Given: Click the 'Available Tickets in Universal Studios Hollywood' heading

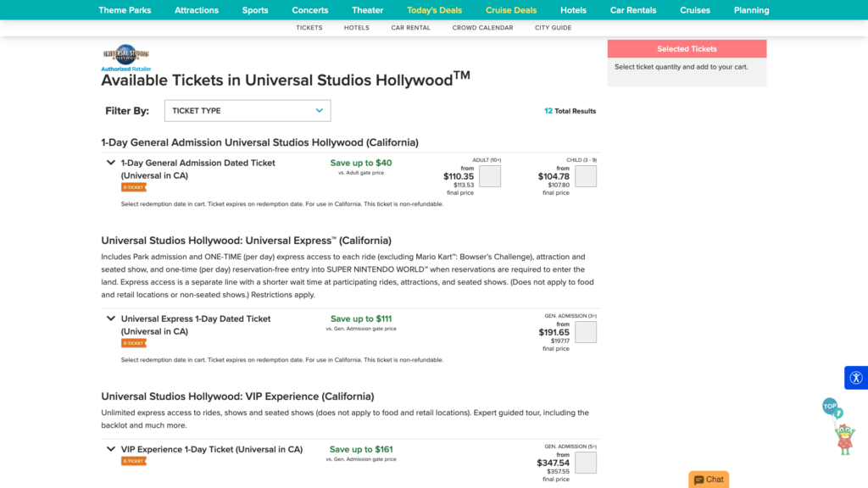Looking at the screenshot, I should (x=286, y=80).
